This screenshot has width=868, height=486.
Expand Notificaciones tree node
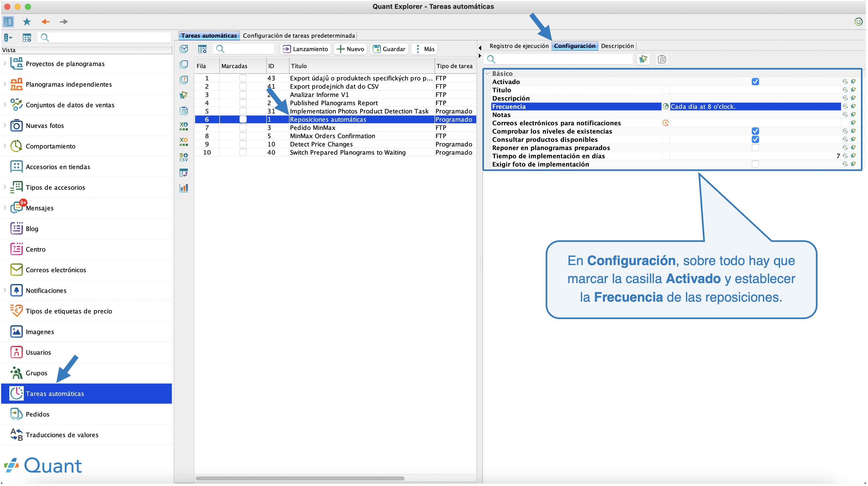[x=5, y=290]
